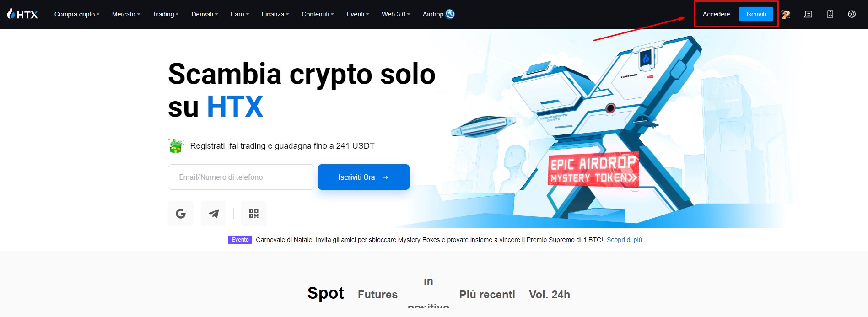This screenshot has width=868, height=317.
Task: Expand the Mercato dropdown menu
Action: (126, 14)
